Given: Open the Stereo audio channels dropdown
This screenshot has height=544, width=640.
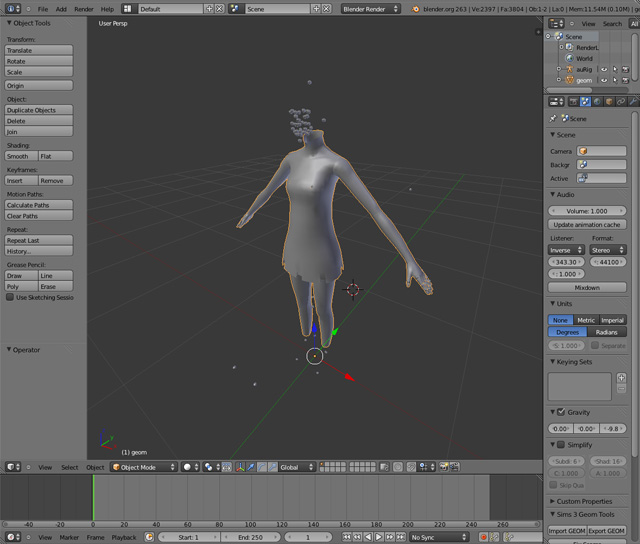Looking at the screenshot, I should [x=608, y=250].
